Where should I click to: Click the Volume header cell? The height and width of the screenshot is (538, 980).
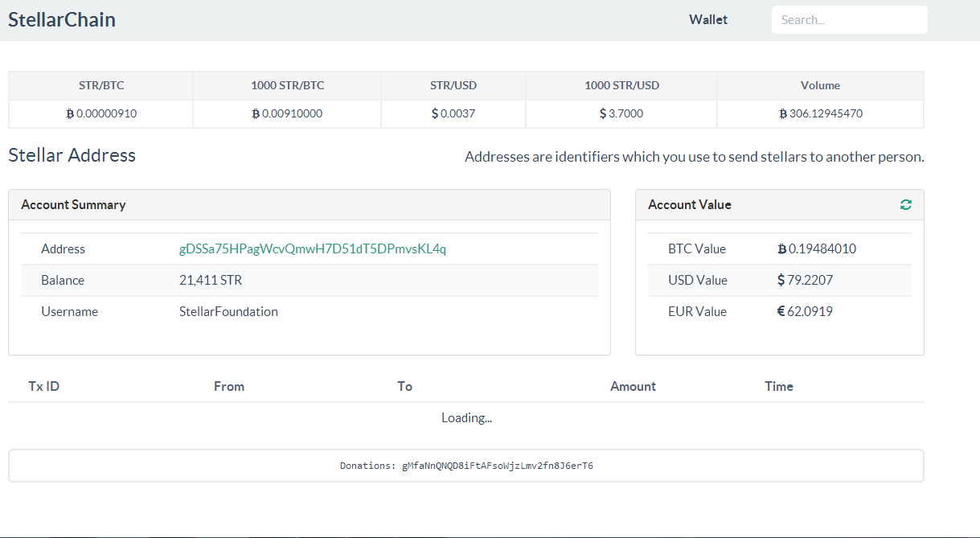click(x=820, y=86)
